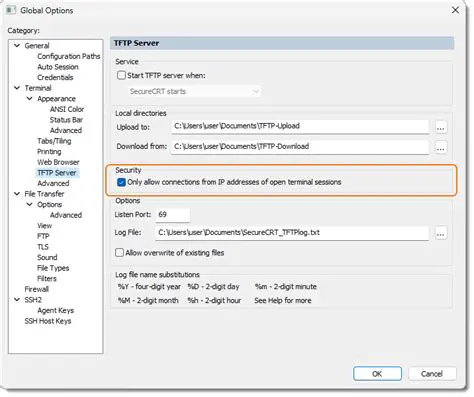The height and width of the screenshot is (397, 474).
Task: Select Sound category
Action: tap(47, 258)
